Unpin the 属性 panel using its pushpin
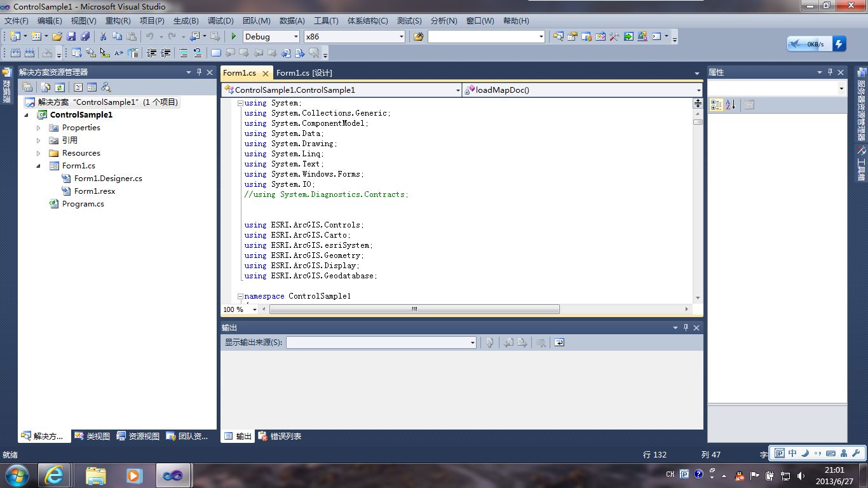 [x=830, y=72]
